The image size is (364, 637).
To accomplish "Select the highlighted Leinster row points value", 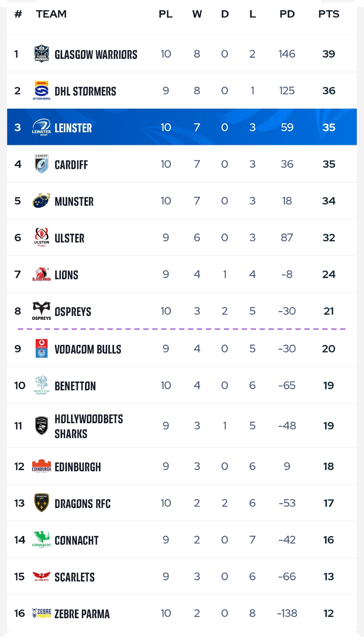I will [x=329, y=127].
